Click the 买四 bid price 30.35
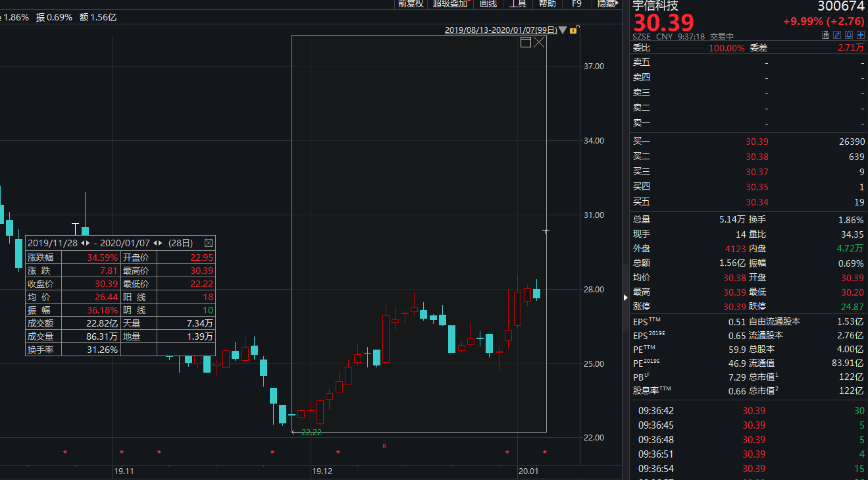The image size is (868, 480). pyautogui.click(x=757, y=187)
